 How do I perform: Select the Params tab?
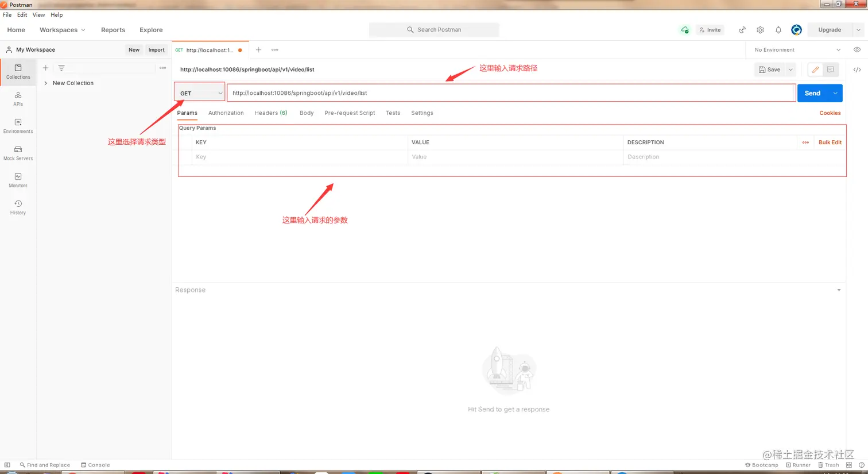click(187, 113)
